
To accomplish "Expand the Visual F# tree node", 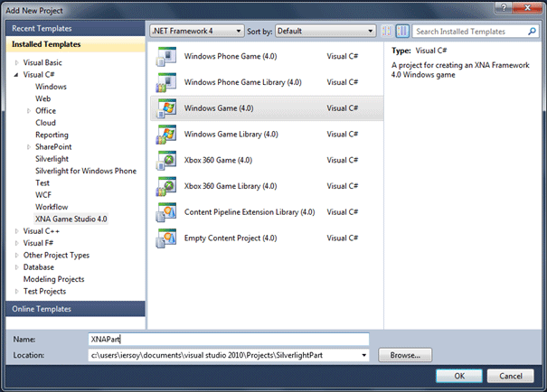I will [16, 243].
